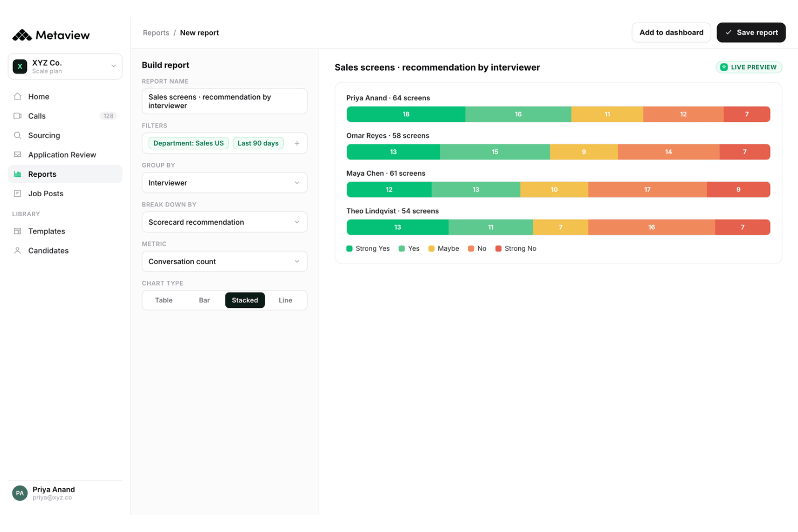Add a filter with the plus icon
The width and height of the screenshot is (798, 532).
(x=297, y=143)
